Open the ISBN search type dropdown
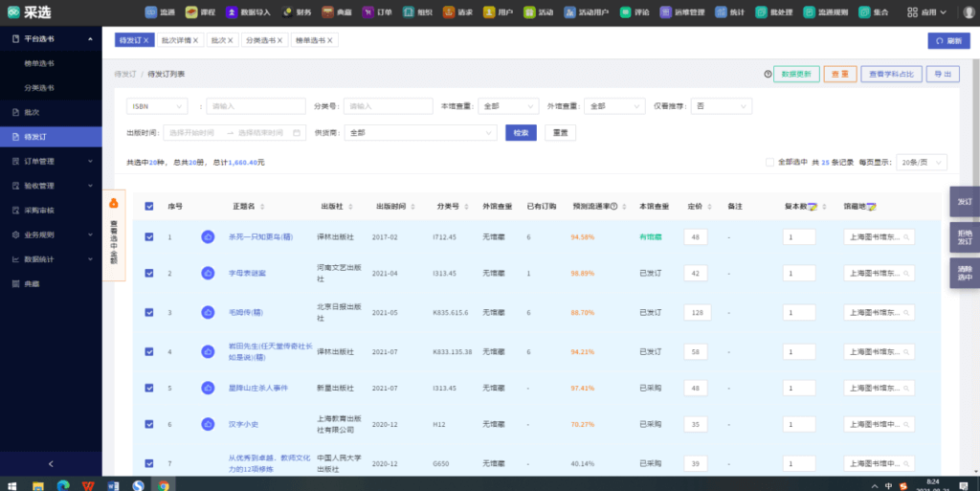The width and height of the screenshot is (980, 491). pos(156,106)
